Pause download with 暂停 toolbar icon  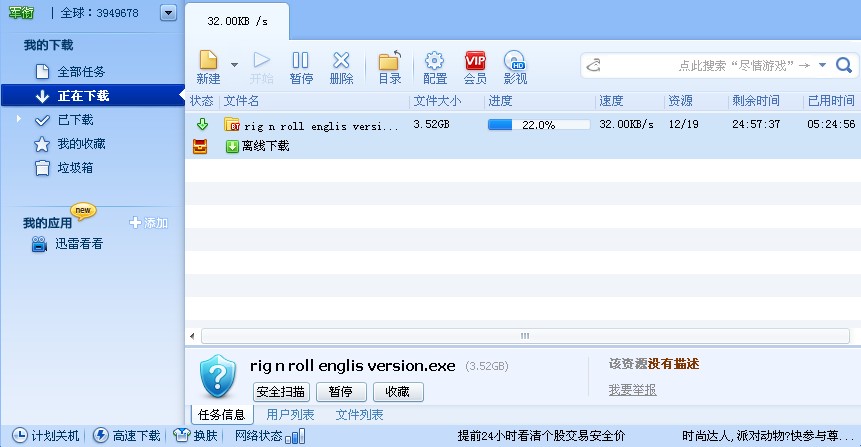[300, 62]
